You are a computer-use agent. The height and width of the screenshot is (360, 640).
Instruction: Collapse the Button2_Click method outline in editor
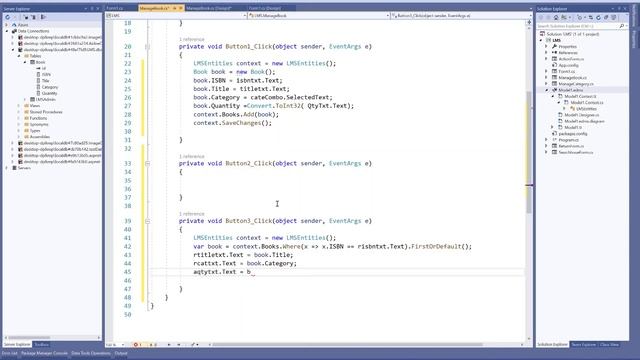(147, 163)
